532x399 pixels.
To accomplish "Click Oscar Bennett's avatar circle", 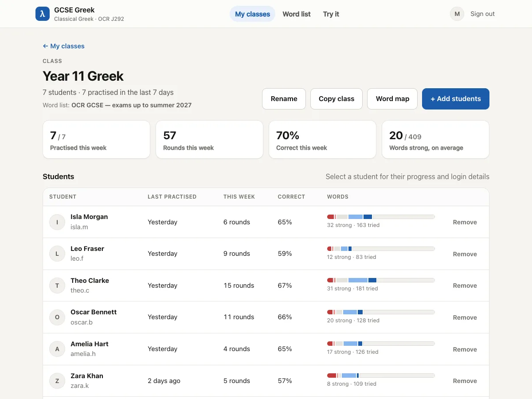I will (x=57, y=317).
